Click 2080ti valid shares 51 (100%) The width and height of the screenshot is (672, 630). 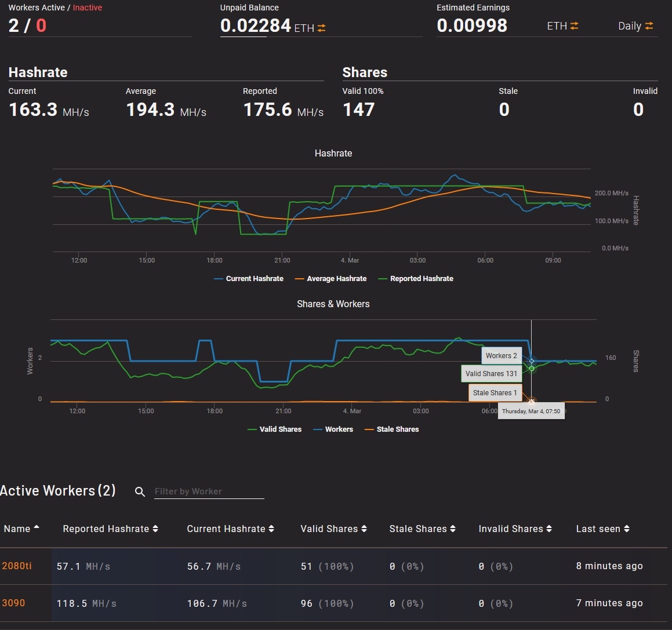click(x=328, y=566)
